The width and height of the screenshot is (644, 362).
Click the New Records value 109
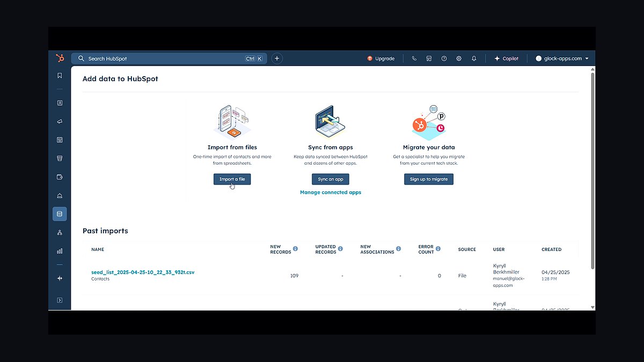pos(294,276)
